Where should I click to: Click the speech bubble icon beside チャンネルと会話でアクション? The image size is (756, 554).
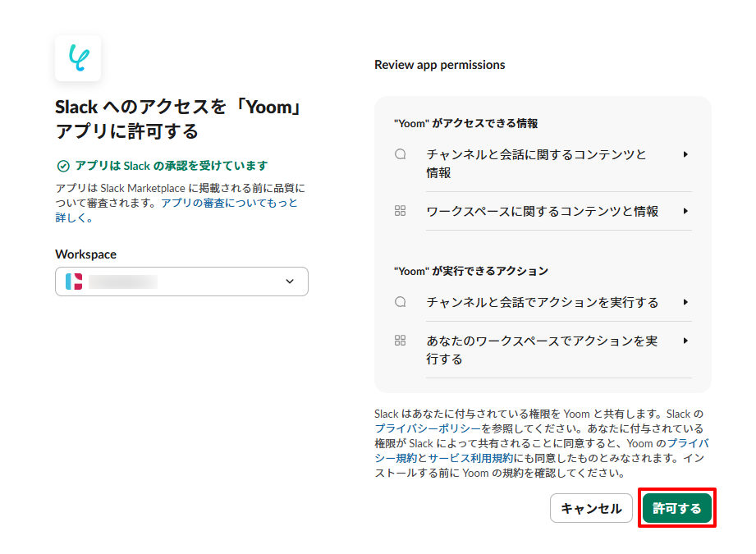[x=401, y=302]
